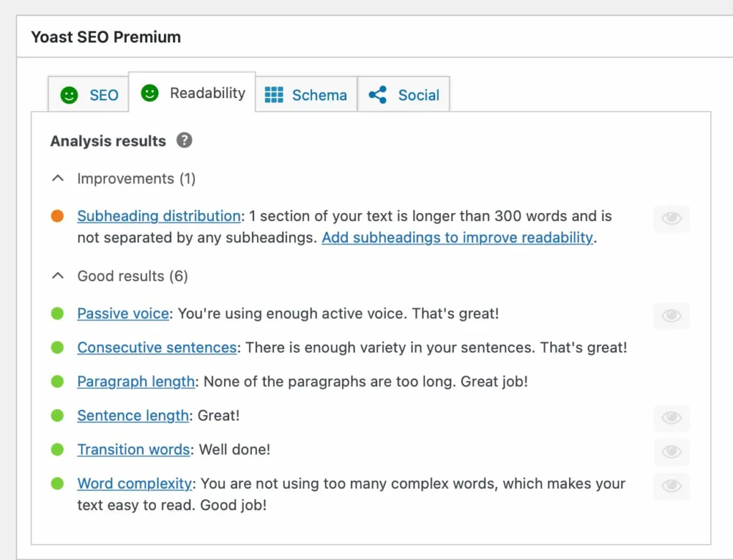The width and height of the screenshot is (733, 560).
Task: Click the Social share icon
Action: (377, 94)
